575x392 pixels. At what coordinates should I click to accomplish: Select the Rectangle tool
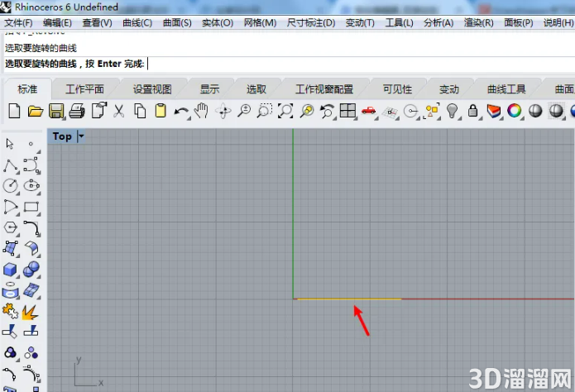(x=31, y=207)
